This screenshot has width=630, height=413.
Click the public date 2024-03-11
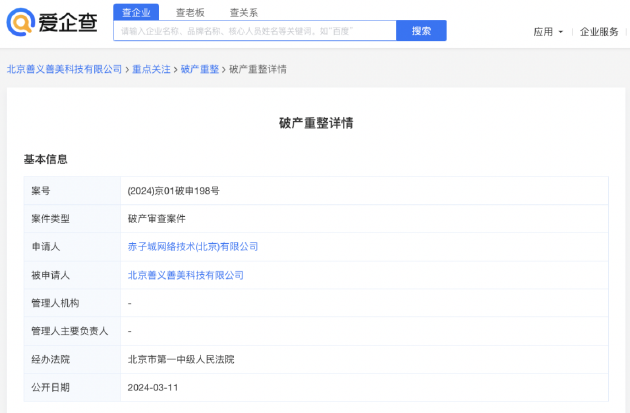point(153,388)
